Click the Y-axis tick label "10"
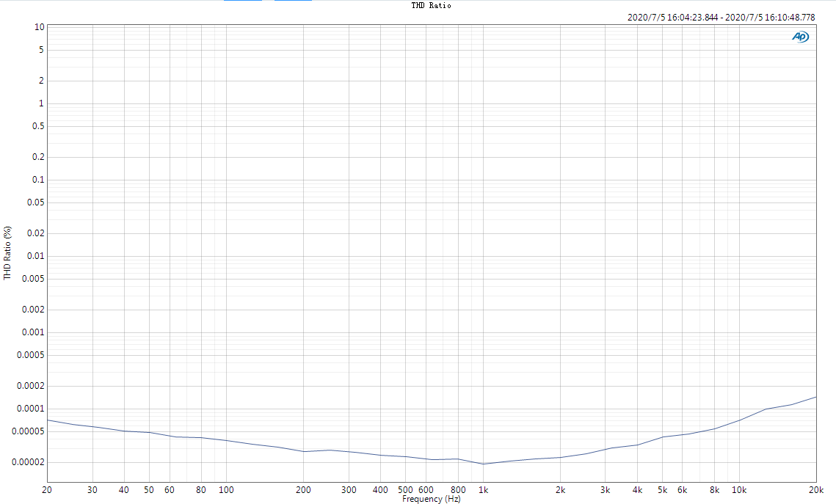 click(40, 27)
